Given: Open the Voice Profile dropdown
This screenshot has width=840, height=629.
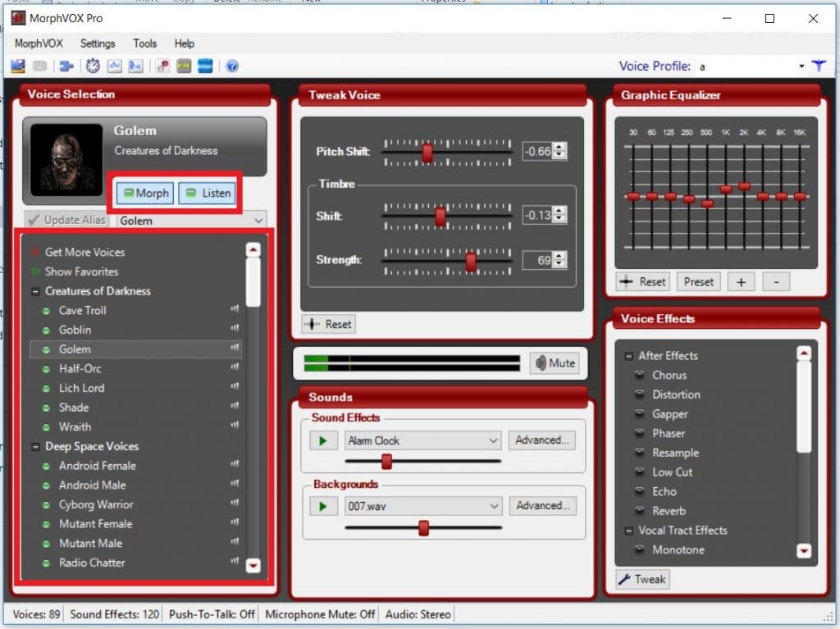Looking at the screenshot, I should [x=801, y=66].
